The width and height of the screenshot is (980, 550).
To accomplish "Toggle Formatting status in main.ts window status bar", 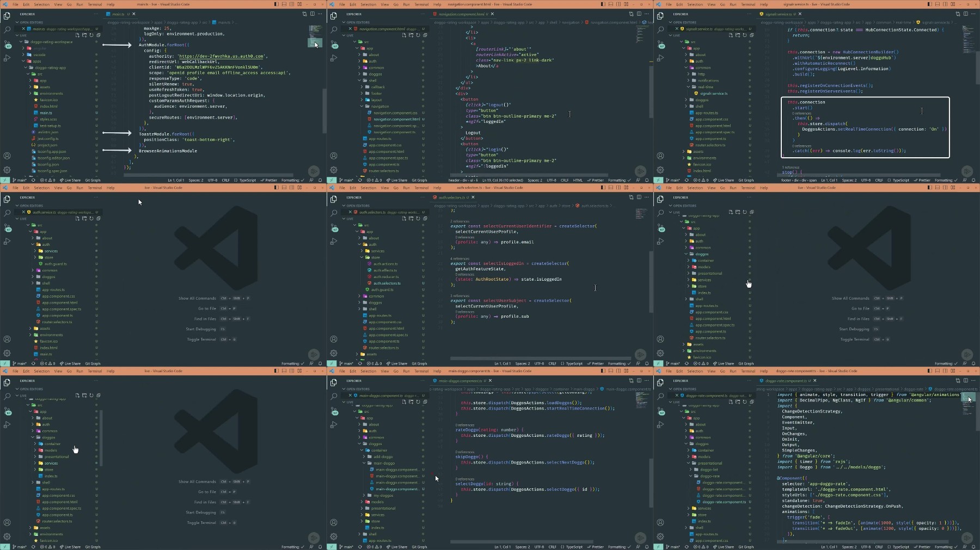I will click(x=290, y=180).
